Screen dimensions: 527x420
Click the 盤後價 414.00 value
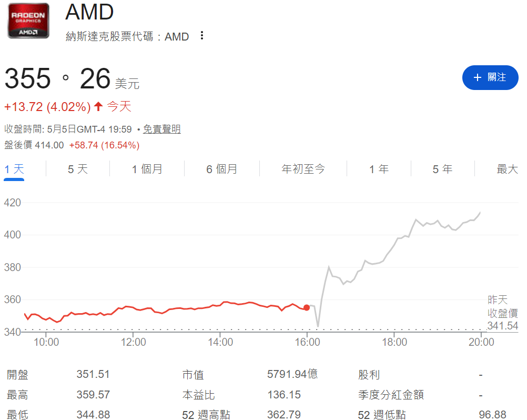[x=34, y=145]
